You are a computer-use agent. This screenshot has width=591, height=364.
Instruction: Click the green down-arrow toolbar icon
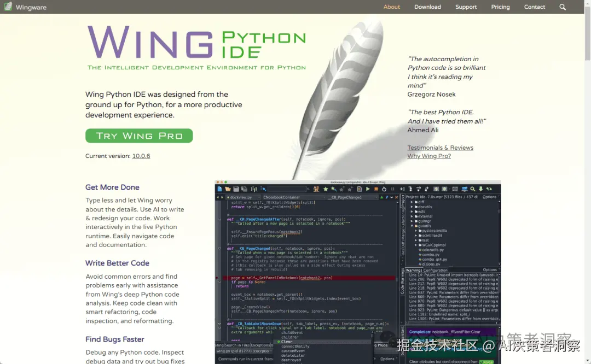[481, 189]
